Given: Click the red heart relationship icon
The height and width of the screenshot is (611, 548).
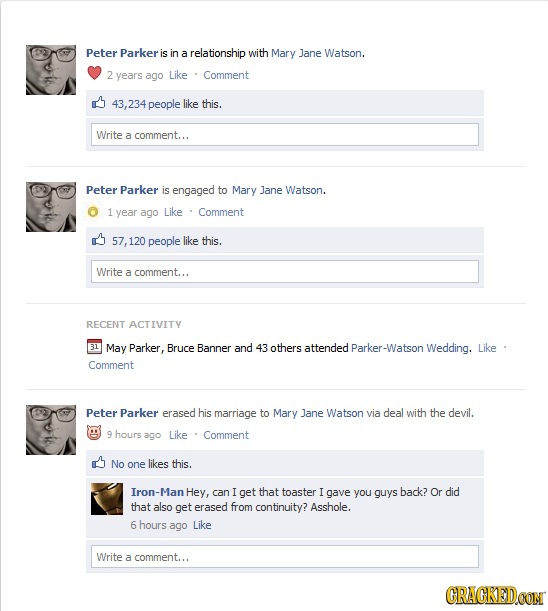Looking at the screenshot, I should 94,73.
